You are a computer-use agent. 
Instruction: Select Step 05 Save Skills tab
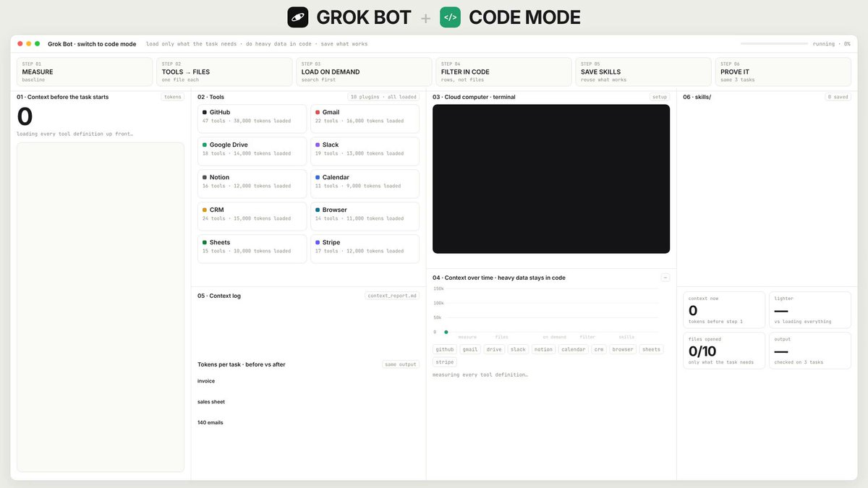(643, 72)
